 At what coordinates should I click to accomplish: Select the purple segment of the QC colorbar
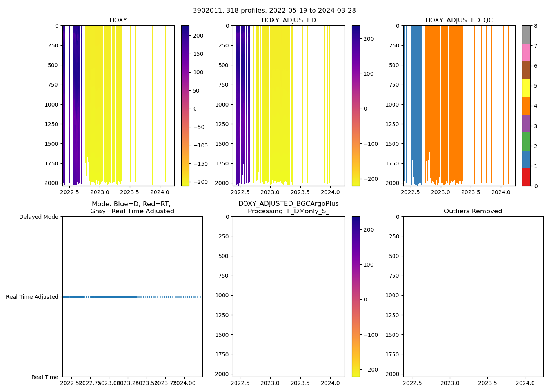[x=526, y=123]
